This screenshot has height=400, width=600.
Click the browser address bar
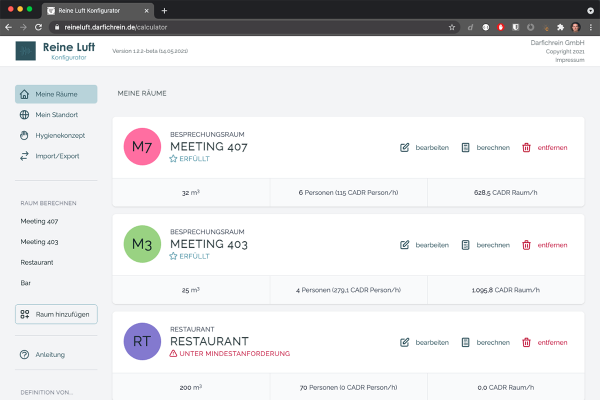point(250,27)
